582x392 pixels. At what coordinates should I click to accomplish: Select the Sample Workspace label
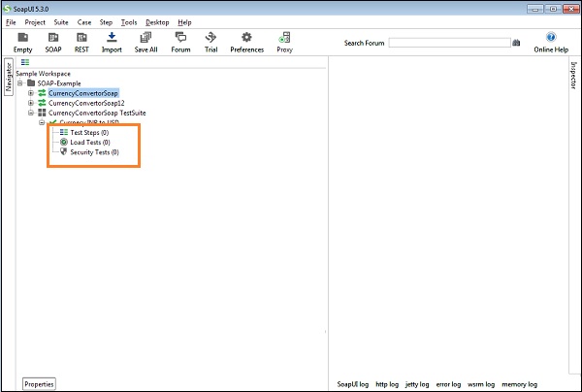click(43, 73)
